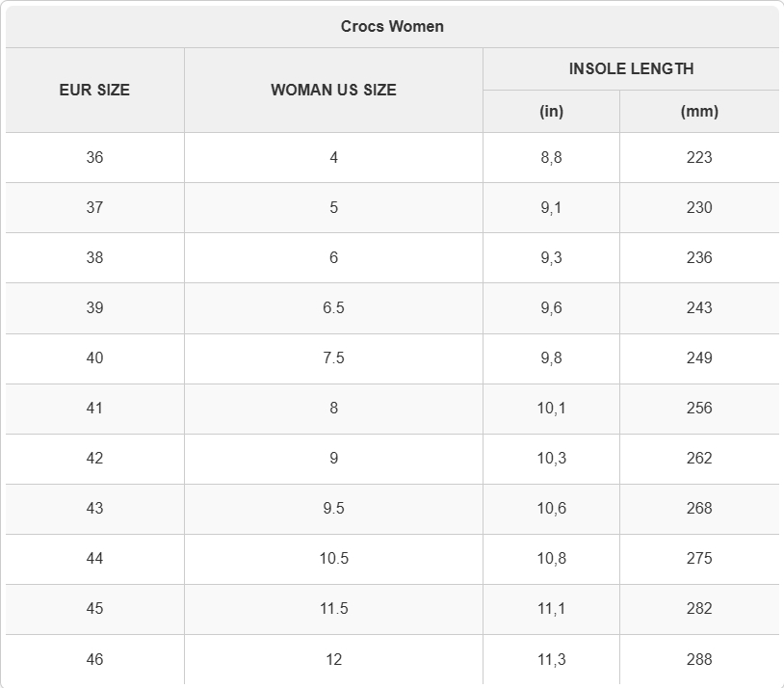Select insole length 10,1 inches cell
Viewport: 784px width, 688px height.
click(551, 409)
